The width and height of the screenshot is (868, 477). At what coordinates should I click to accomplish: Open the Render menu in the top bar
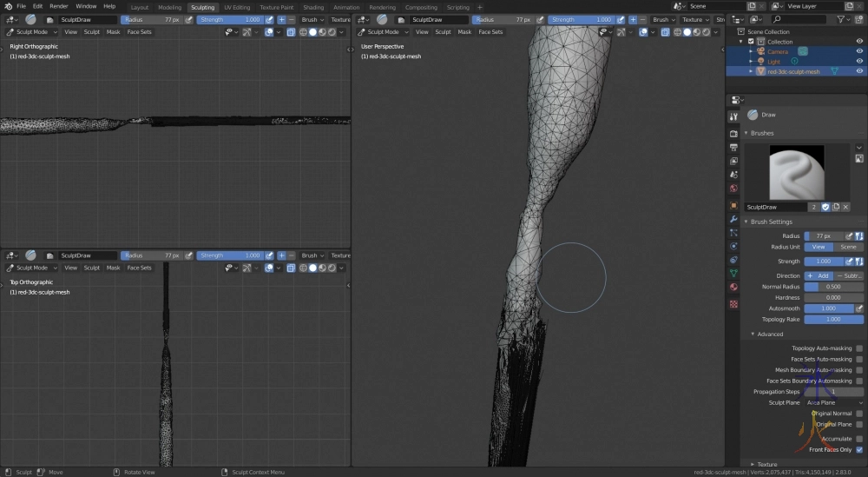[58, 6]
